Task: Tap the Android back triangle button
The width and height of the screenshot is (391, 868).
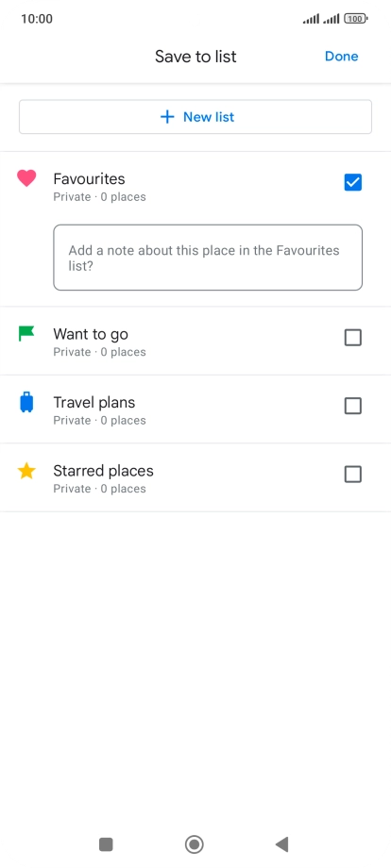Action: click(281, 844)
